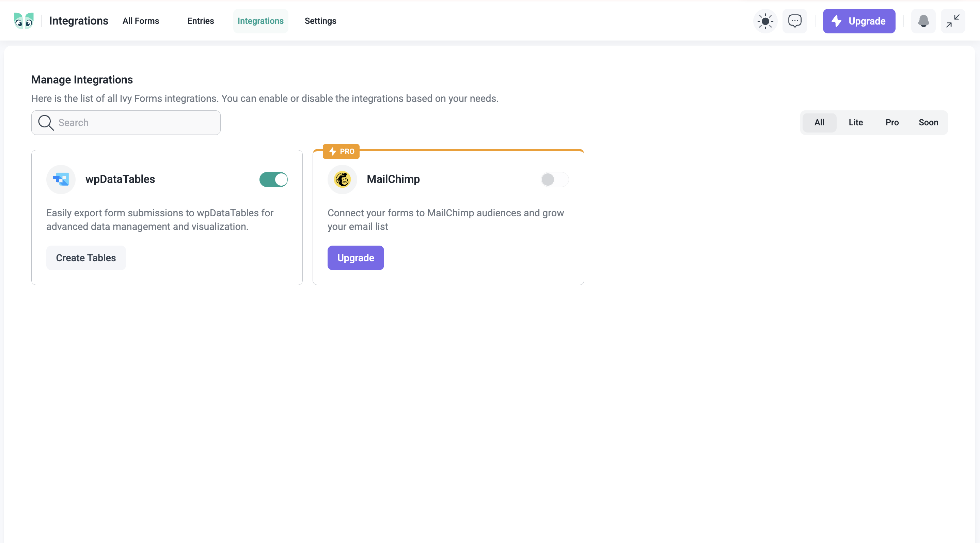Click the Create Tables button

tap(86, 258)
